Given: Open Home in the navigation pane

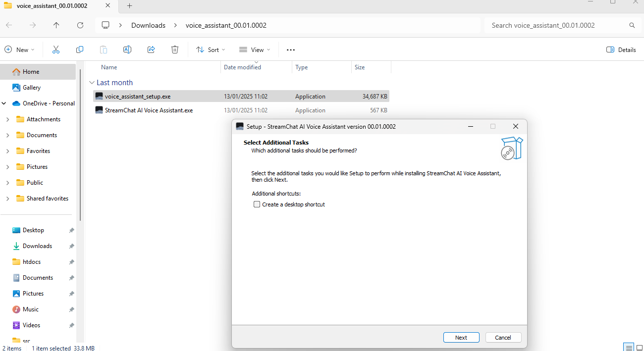Looking at the screenshot, I should coord(39,72).
